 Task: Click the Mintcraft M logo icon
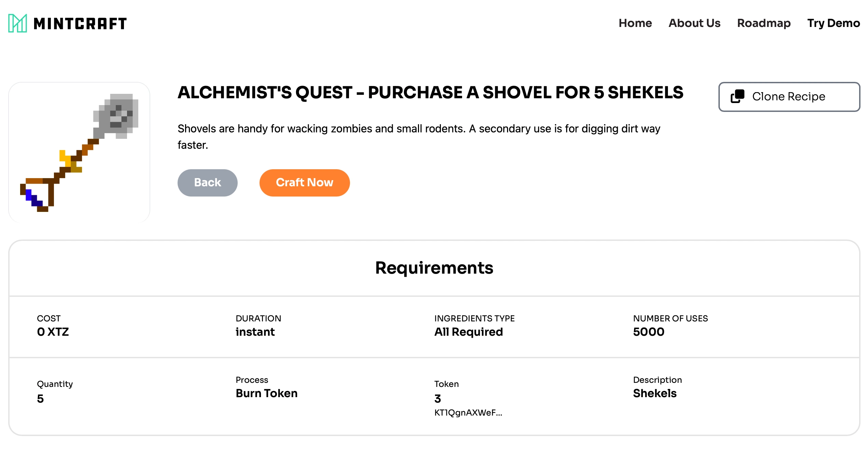[x=17, y=23]
